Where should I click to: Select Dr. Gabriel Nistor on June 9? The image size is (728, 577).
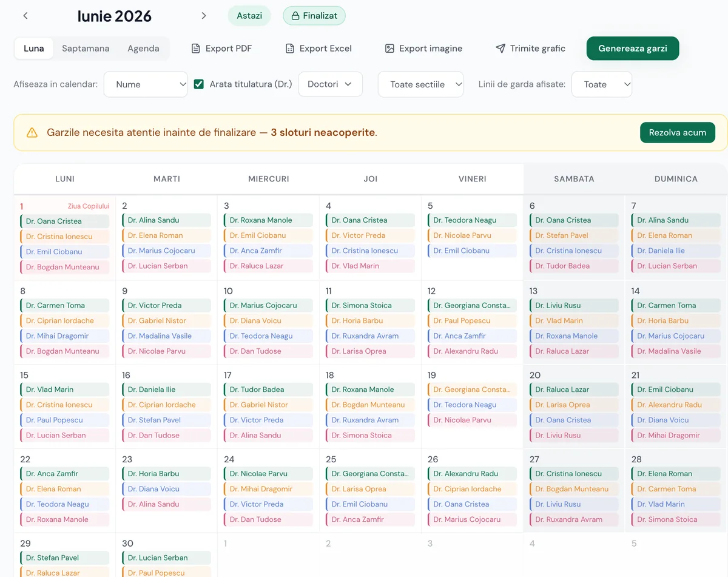(x=166, y=321)
